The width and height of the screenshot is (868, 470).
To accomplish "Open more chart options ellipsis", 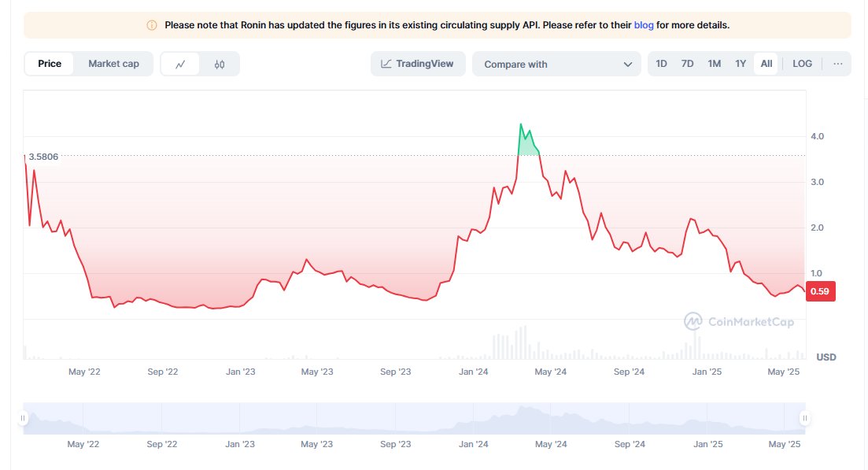I will (837, 64).
